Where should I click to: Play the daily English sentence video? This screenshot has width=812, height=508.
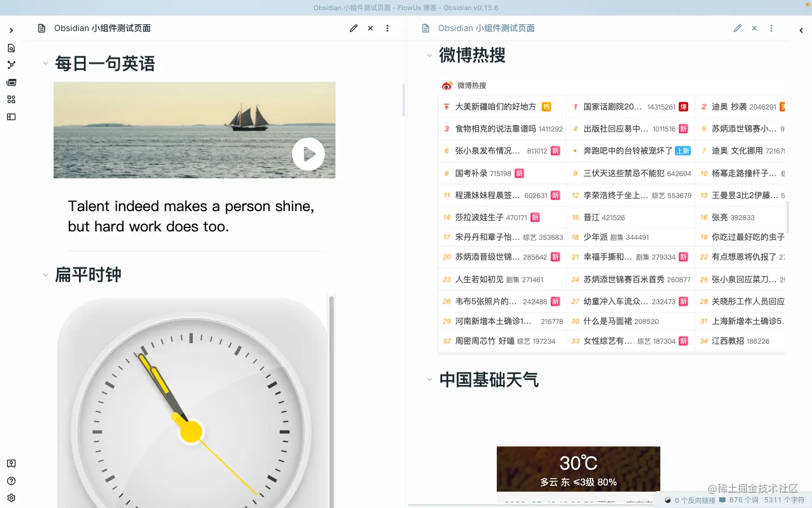308,154
